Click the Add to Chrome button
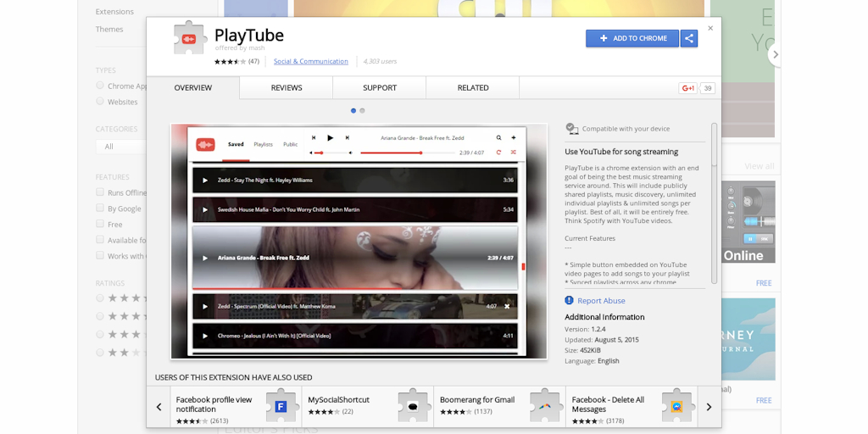 632,38
